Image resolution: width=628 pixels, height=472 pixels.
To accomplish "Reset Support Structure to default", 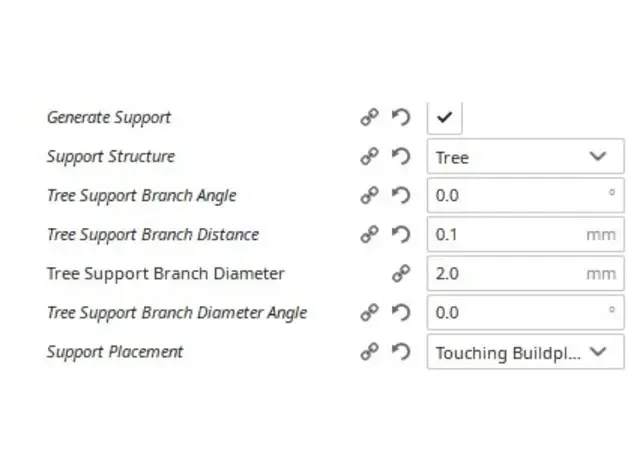I will click(x=401, y=156).
